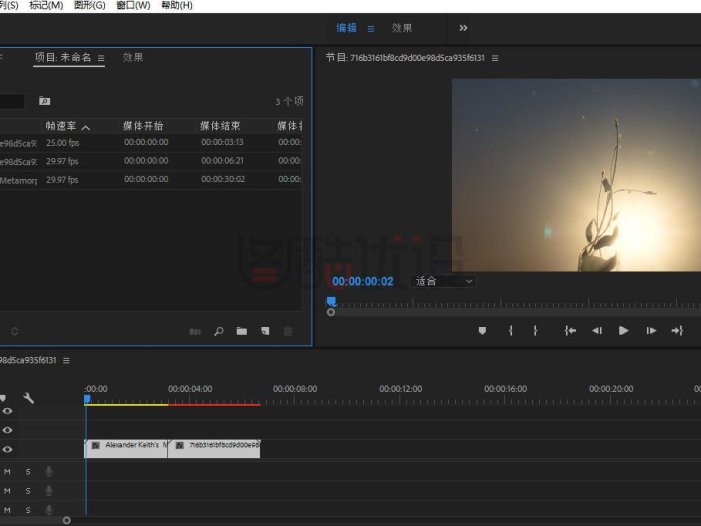Image resolution: width=701 pixels, height=526 pixels.
Task: Click the program monitor zoom scroll handle
Action: (x=330, y=312)
